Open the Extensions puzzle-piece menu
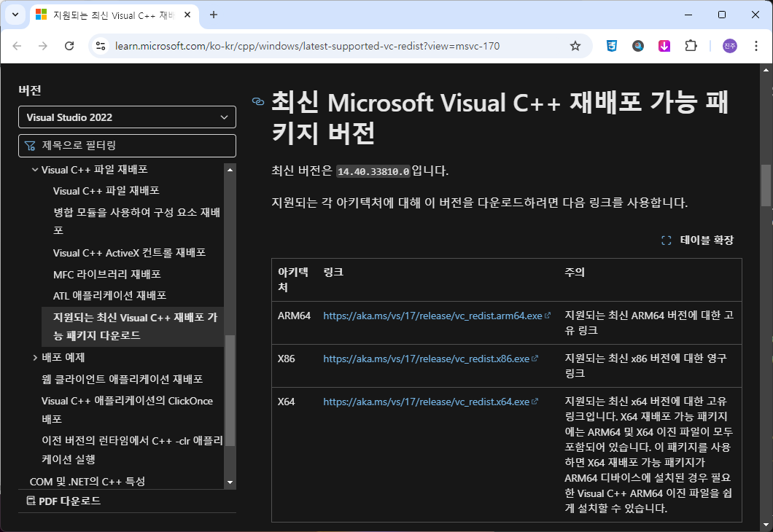773x532 pixels. (x=691, y=46)
